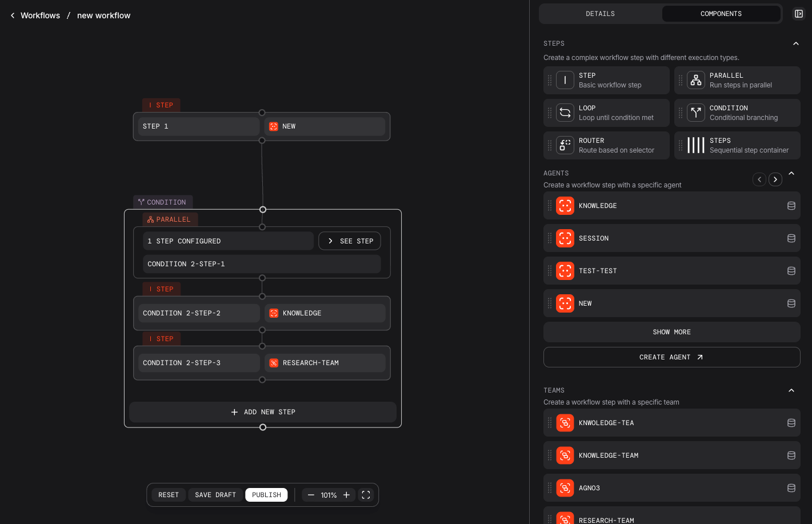Click the research-team icon in step-3 node
Viewport: 812px width, 524px height.
(x=274, y=363)
